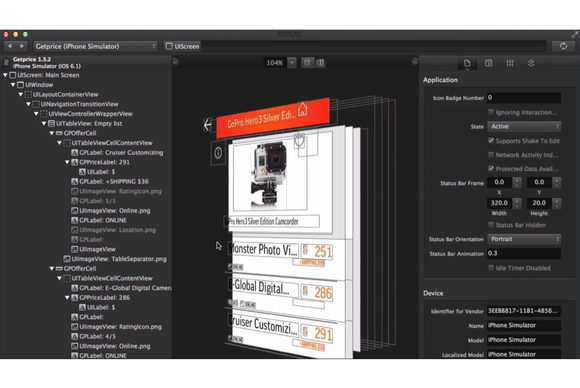This screenshot has height=388, width=580.
Task: Open the Application inspector tab icon
Action: 467,63
